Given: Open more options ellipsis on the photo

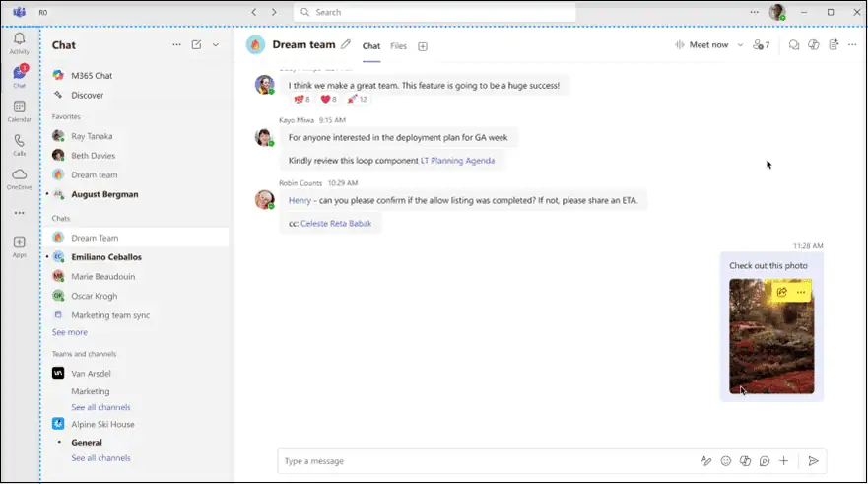Looking at the screenshot, I should pos(801,292).
